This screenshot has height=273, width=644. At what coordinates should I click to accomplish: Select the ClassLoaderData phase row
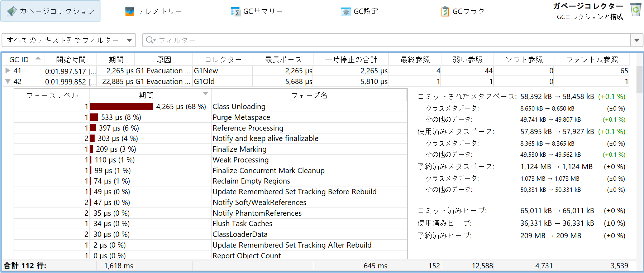(x=211, y=234)
